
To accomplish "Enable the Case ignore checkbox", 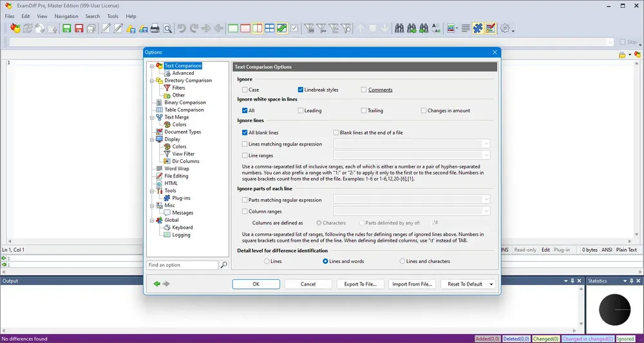I will pos(245,90).
